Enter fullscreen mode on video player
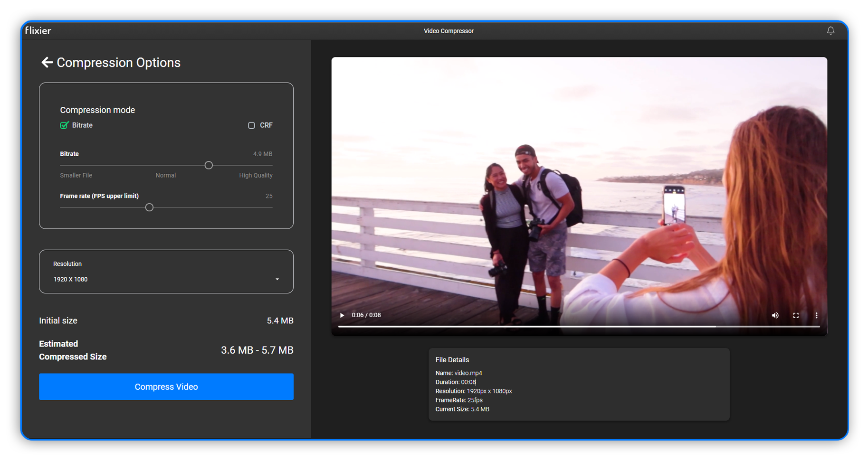The width and height of the screenshot is (868, 461). pyautogui.click(x=796, y=315)
